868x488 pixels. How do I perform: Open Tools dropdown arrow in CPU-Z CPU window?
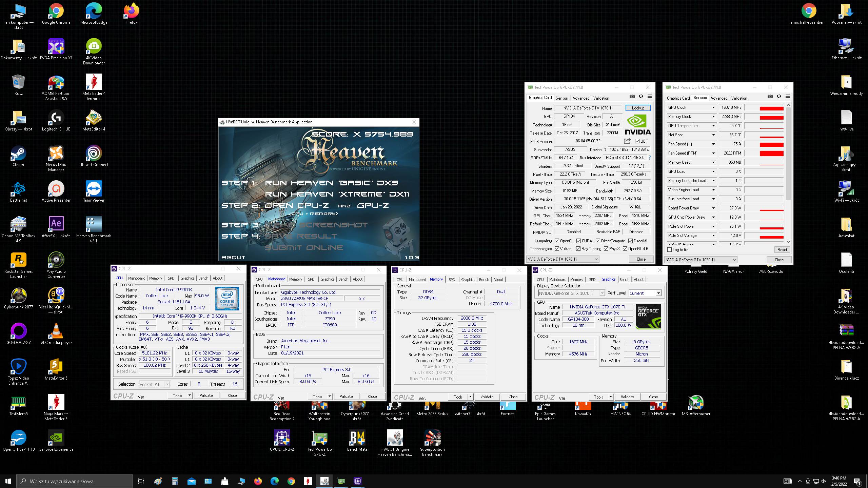tap(190, 395)
